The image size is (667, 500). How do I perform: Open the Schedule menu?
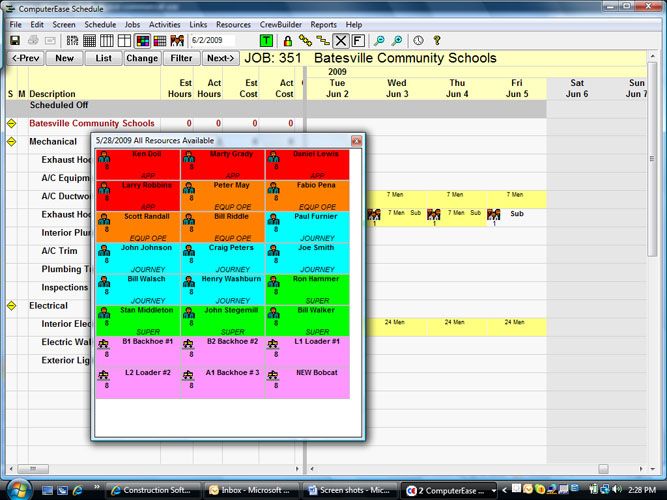100,25
